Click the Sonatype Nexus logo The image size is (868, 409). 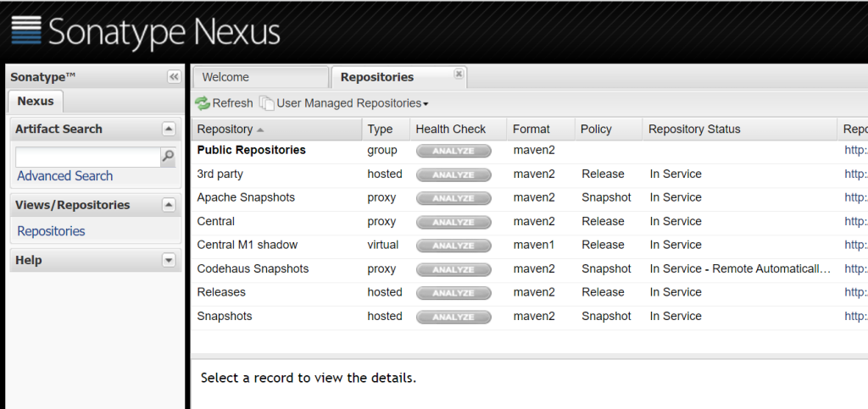pos(146,31)
